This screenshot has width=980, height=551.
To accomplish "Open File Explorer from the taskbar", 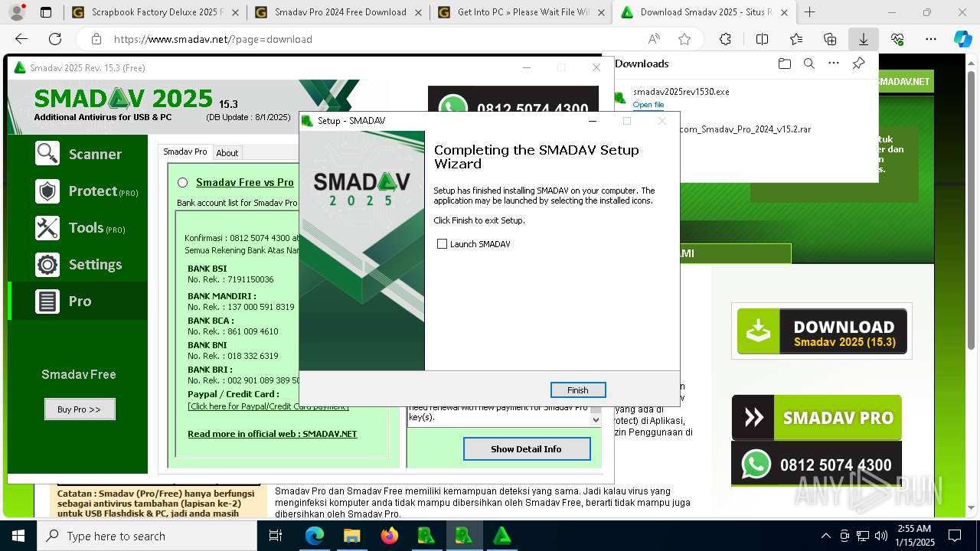I will [351, 536].
